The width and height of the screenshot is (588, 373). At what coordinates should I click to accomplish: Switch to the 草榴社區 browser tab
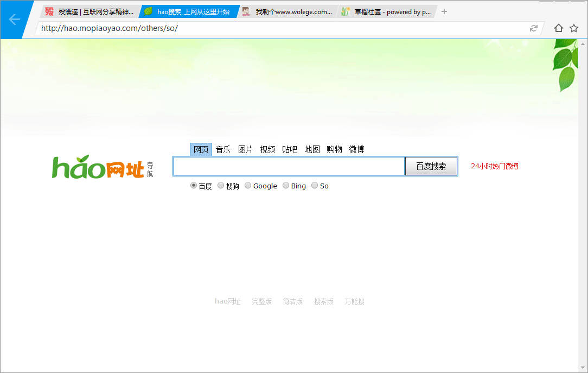387,11
